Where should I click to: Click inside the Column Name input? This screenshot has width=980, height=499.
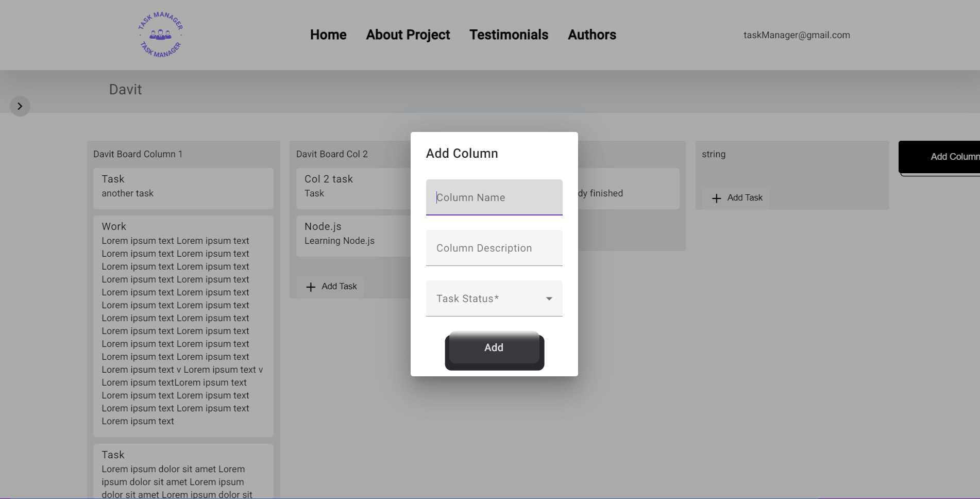[x=494, y=197]
